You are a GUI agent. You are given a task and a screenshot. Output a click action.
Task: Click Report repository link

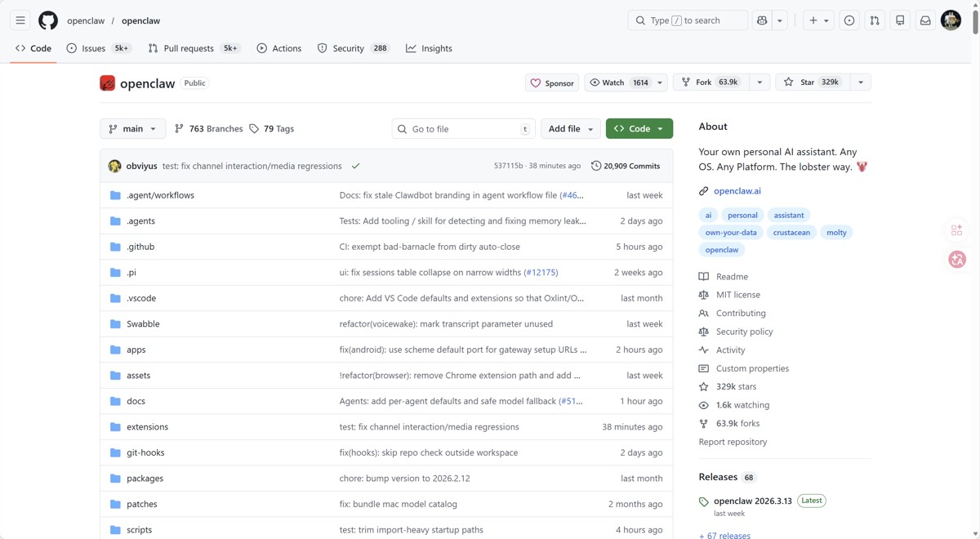733,442
